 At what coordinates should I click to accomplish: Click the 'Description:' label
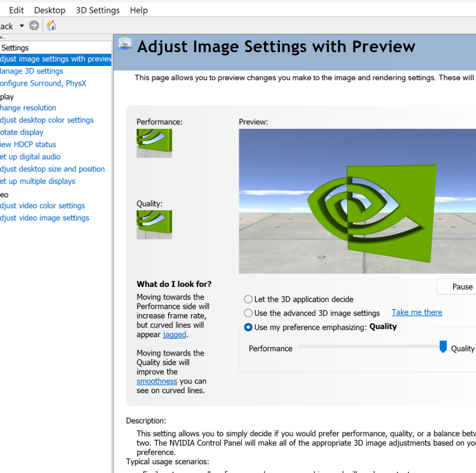[146, 421]
